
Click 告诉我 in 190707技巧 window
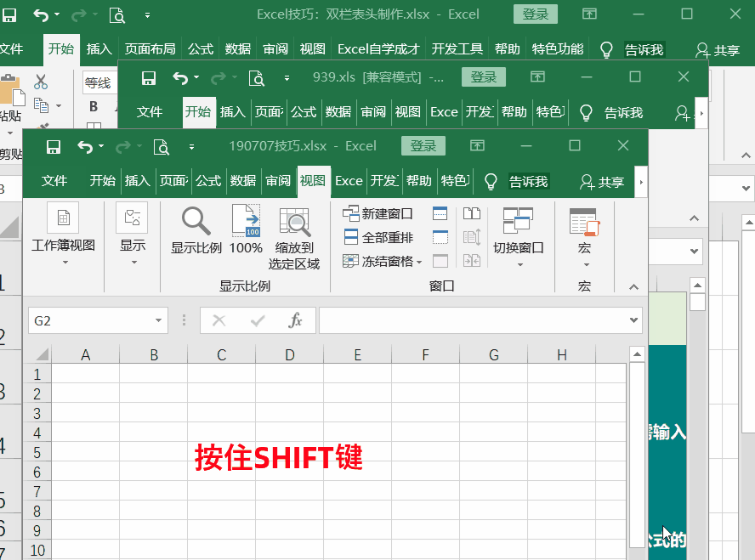tap(528, 181)
